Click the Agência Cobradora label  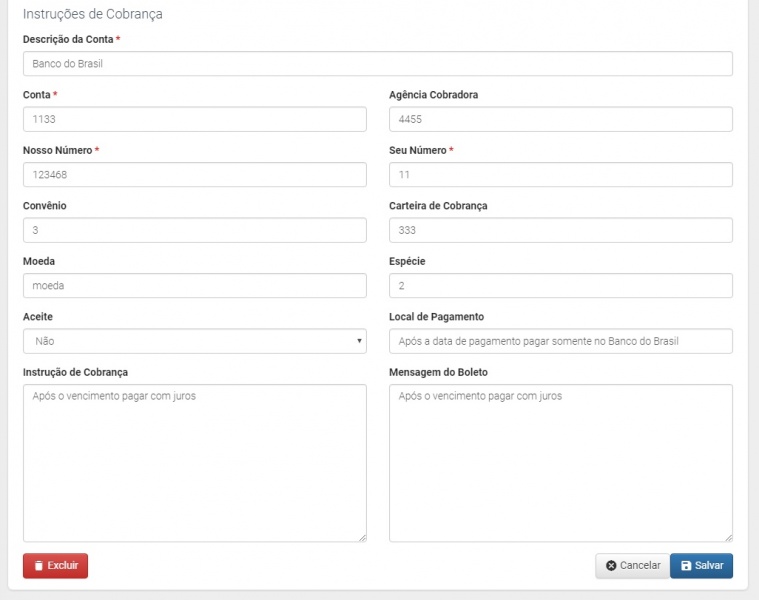point(433,95)
